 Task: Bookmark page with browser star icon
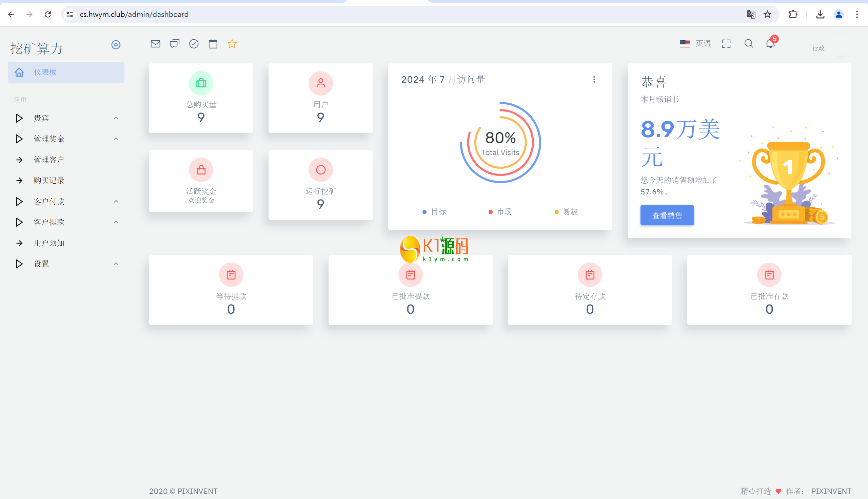(x=768, y=14)
